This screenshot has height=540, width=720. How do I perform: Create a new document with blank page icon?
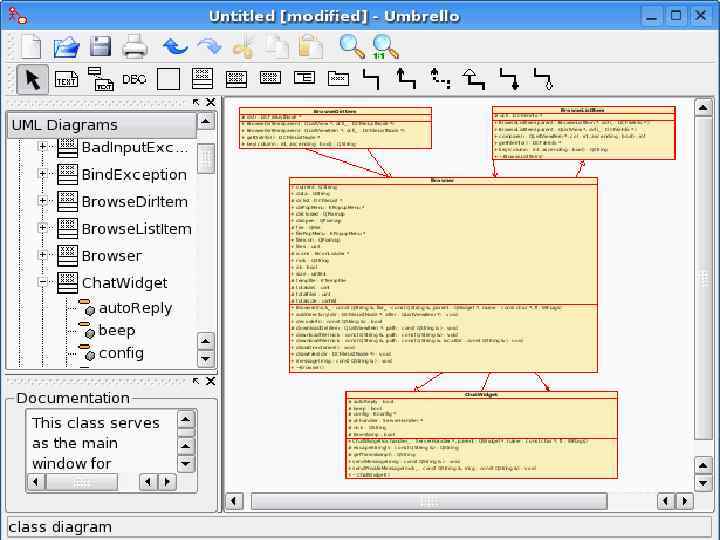(31, 47)
